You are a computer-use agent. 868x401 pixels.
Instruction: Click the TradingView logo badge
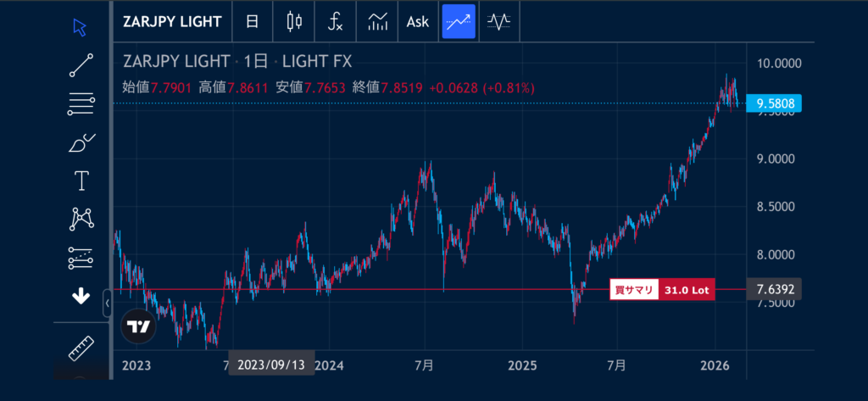pyautogui.click(x=139, y=326)
